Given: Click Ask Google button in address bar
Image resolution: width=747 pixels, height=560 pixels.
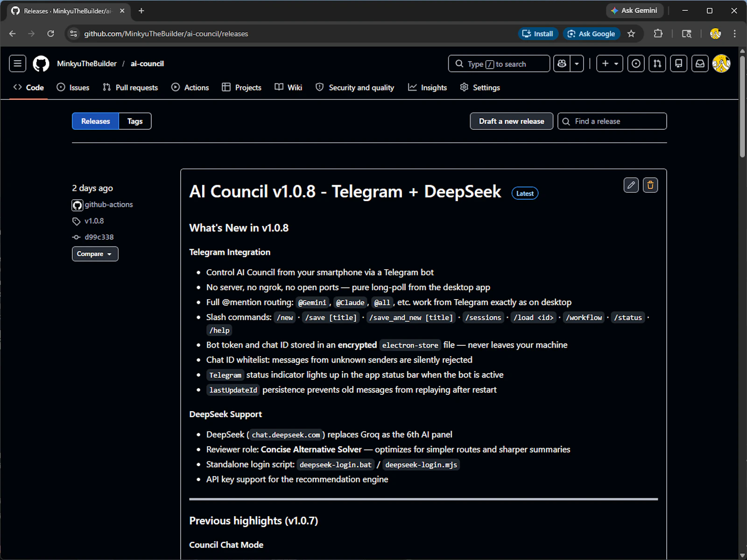Looking at the screenshot, I should point(592,34).
